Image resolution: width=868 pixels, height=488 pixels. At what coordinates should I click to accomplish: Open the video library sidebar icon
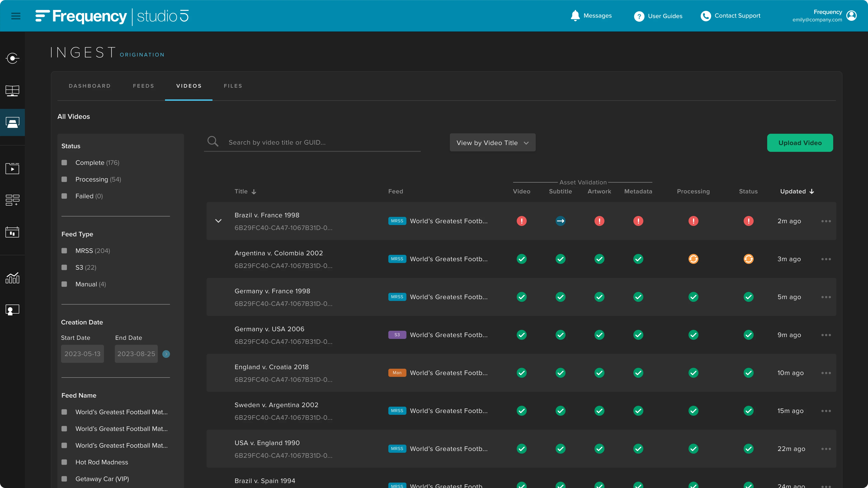click(12, 168)
